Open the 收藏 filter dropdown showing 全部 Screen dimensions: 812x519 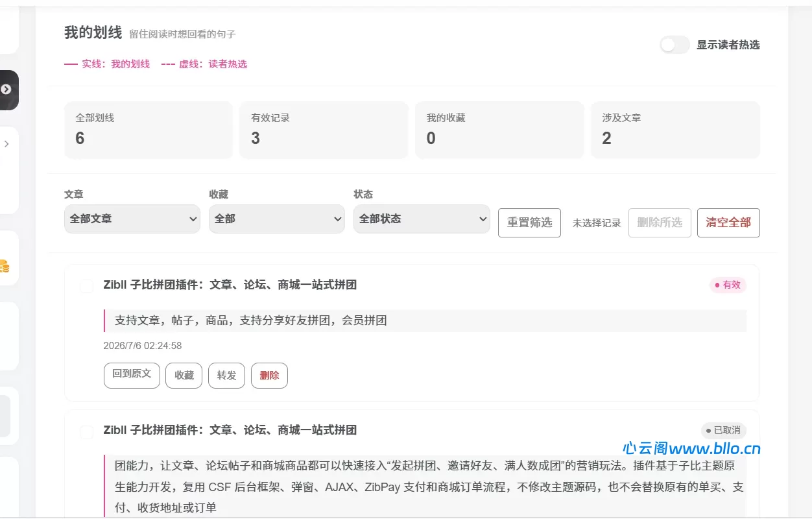[x=277, y=219]
